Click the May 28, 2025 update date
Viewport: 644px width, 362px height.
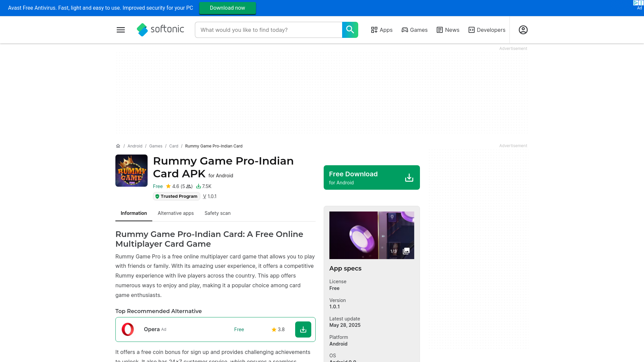pos(345,325)
